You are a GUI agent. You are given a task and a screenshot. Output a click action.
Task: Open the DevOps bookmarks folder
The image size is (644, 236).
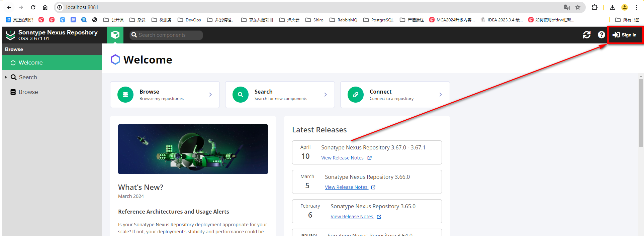pyautogui.click(x=189, y=20)
